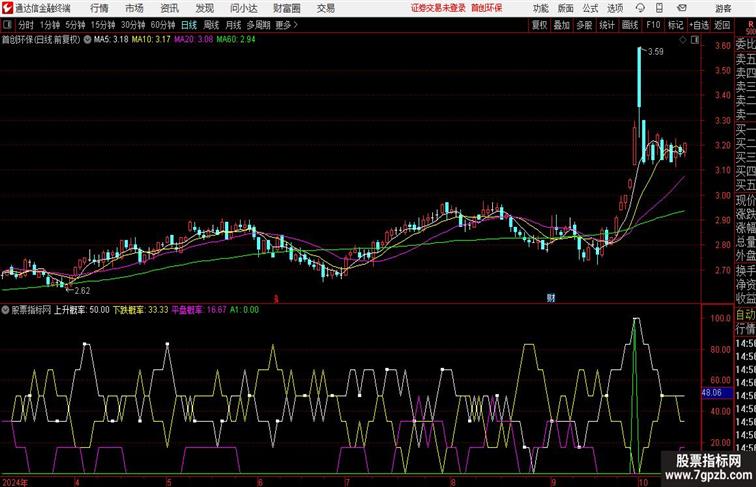Click the 2.62 low price label
Screen dimensions: 756x487
(x=82, y=291)
